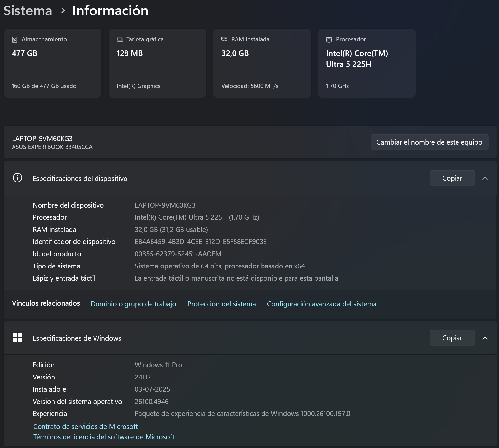
Task: Open Términos de licencia del software de Microsoft
Action: click(104, 437)
